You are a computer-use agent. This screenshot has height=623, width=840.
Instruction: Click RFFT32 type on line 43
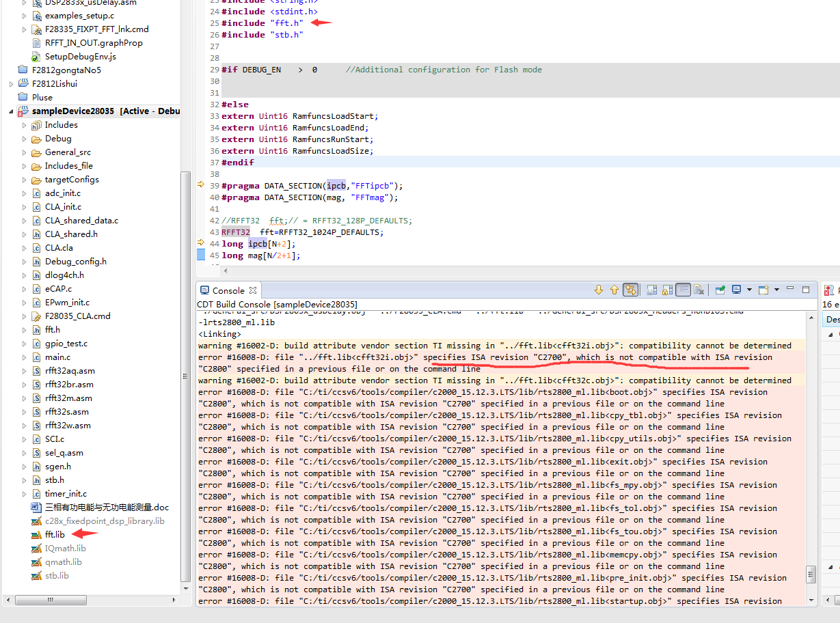coord(236,232)
